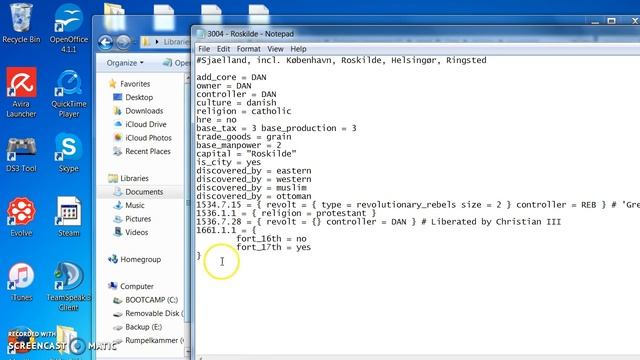
Task: Open the Steam desktop shortcut
Action: tap(69, 217)
